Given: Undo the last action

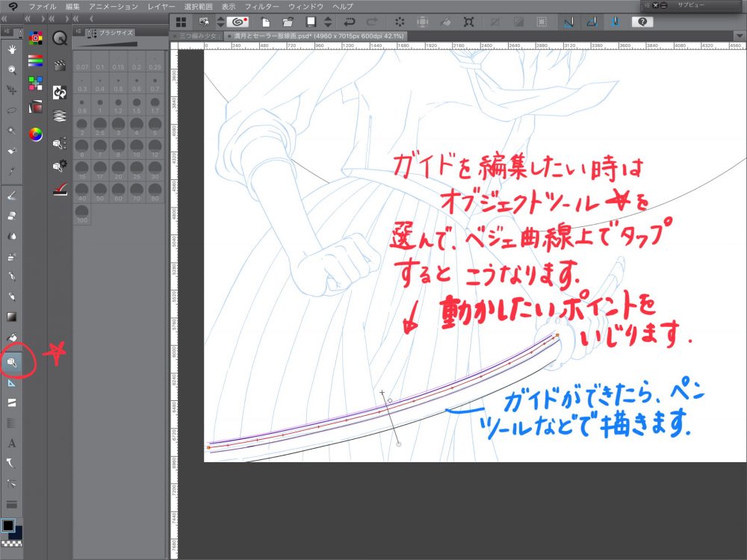Looking at the screenshot, I should tap(349, 22).
